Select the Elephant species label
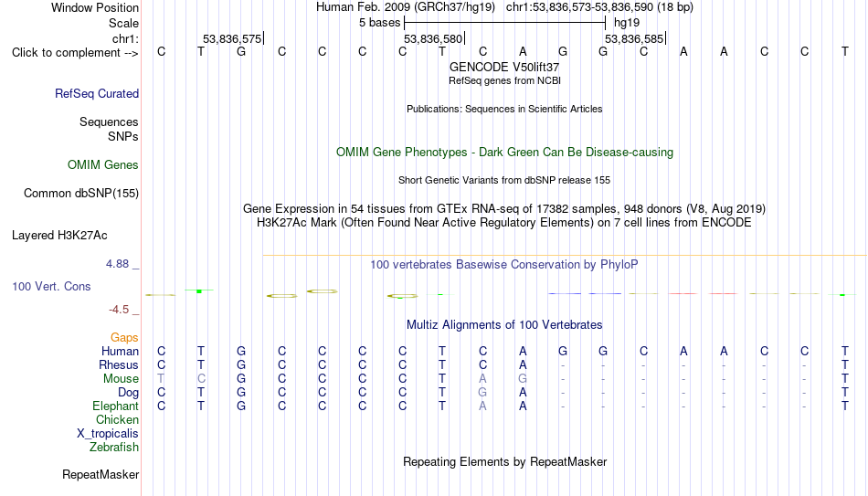Viewport: 868px width, 496px height. [115, 406]
